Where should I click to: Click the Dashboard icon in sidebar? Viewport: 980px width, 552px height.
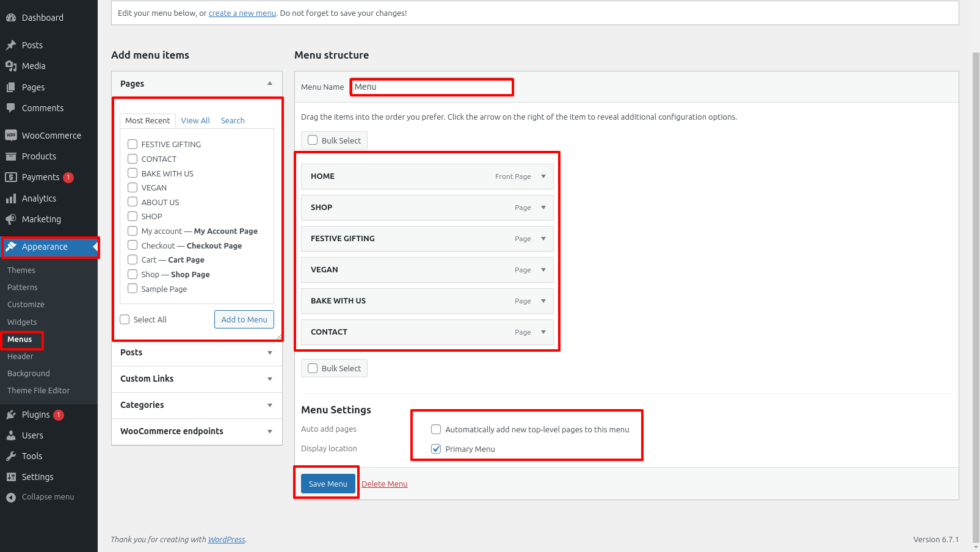coord(11,18)
